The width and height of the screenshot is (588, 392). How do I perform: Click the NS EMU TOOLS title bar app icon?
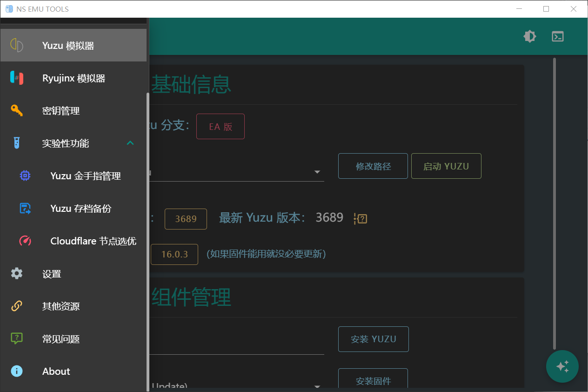pyautogui.click(x=9, y=9)
